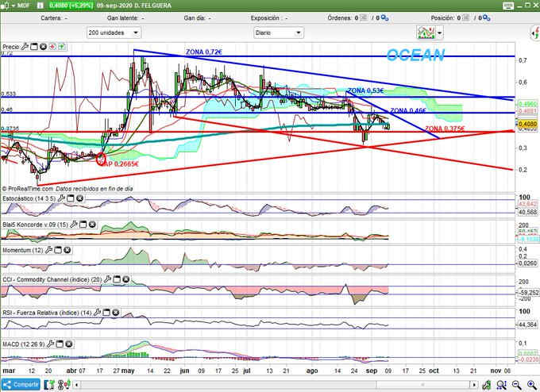Detach the CCI panel window
Viewport: 540px width, 392px height.
(x=117, y=279)
